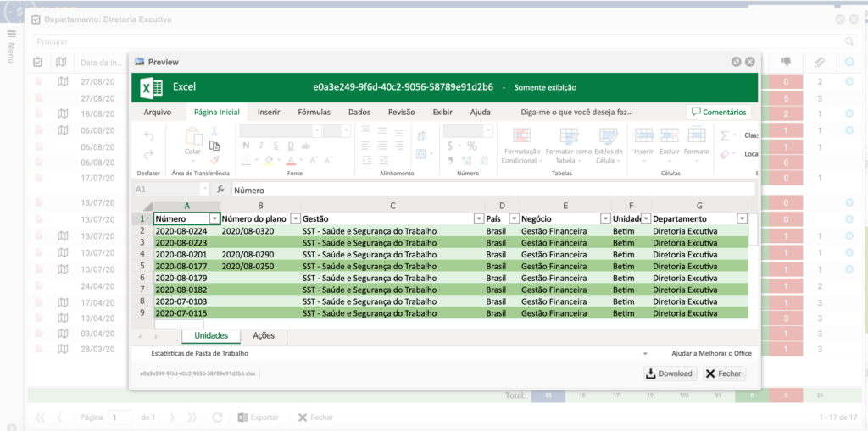Toggle italic I formatting
868x431 pixels.
[261, 146]
